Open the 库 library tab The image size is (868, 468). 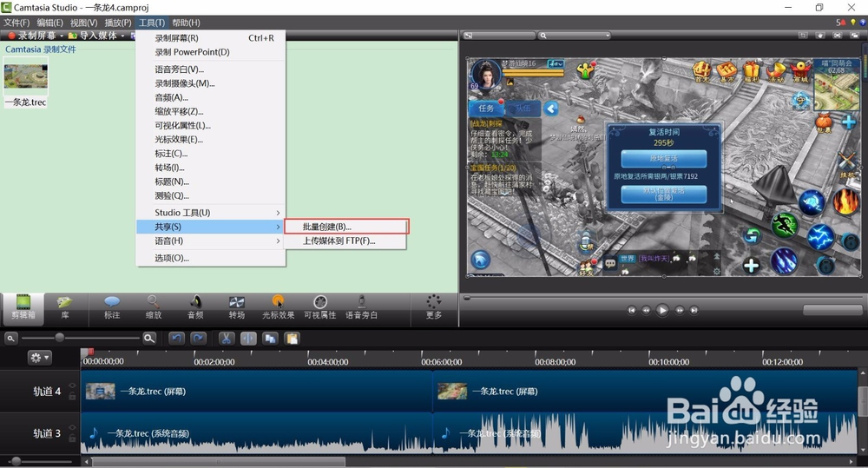point(65,307)
